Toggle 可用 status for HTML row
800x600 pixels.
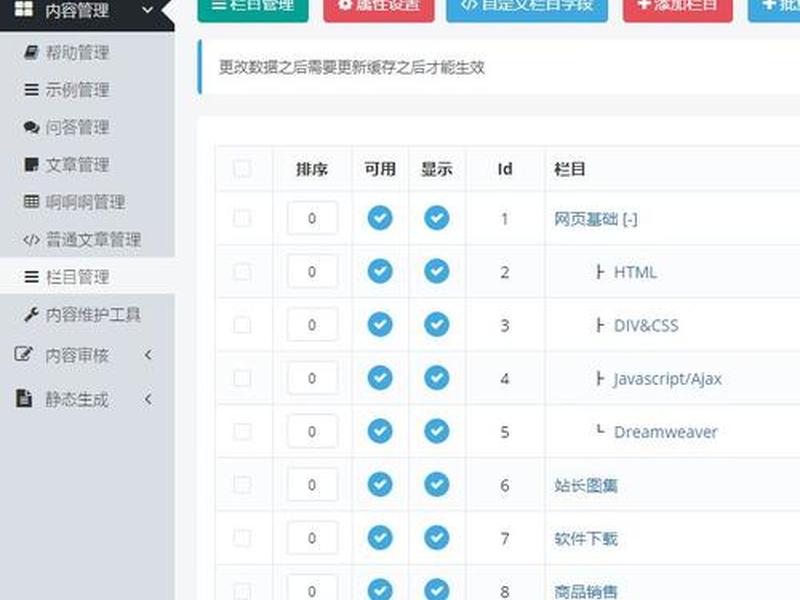380,271
